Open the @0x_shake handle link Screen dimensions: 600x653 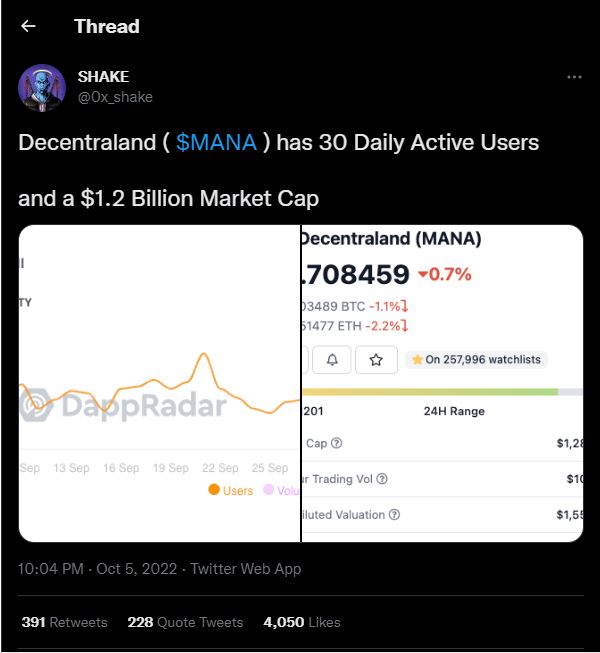point(115,97)
